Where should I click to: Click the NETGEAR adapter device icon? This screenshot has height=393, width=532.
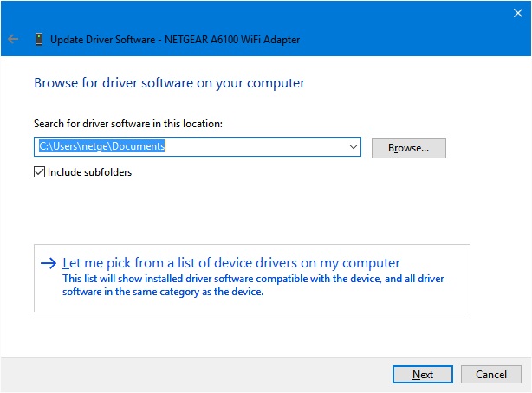[39, 39]
